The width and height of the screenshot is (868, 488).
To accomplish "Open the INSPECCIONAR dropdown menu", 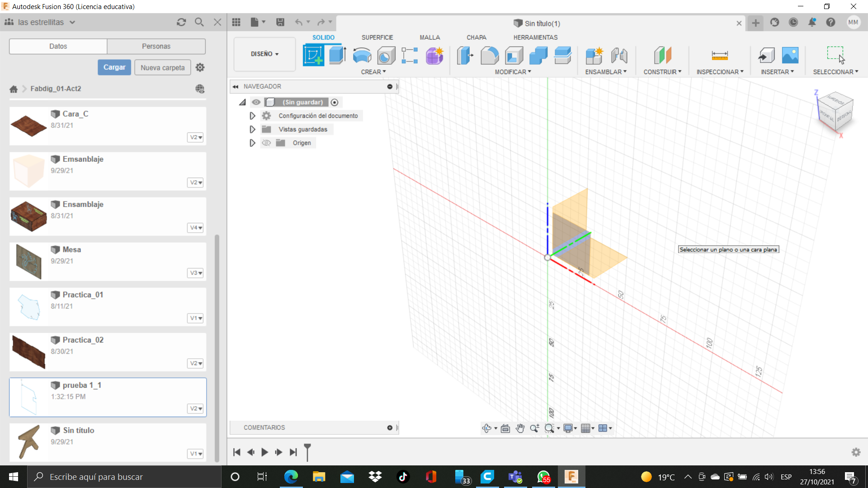I will click(x=720, y=72).
